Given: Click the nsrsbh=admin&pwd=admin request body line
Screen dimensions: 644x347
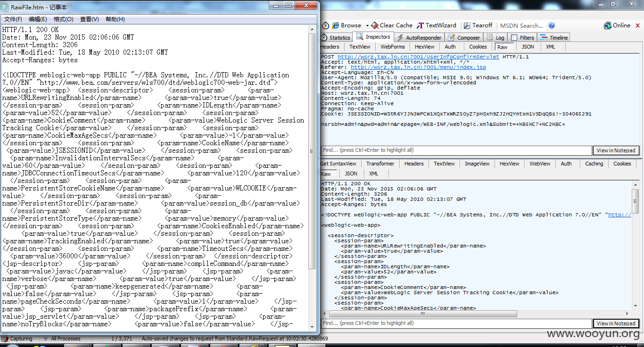Looking at the screenshot, I should pyautogui.click(x=443, y=124).
